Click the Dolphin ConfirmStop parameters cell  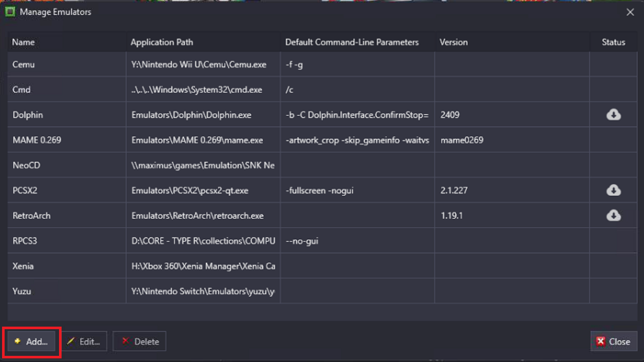[357, 115]
